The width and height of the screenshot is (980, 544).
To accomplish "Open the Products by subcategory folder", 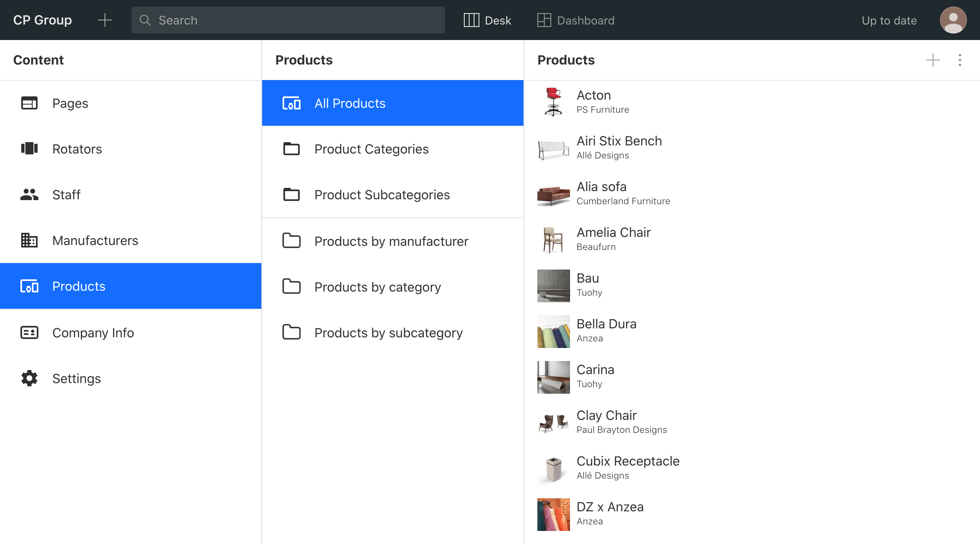I will 388,333.
